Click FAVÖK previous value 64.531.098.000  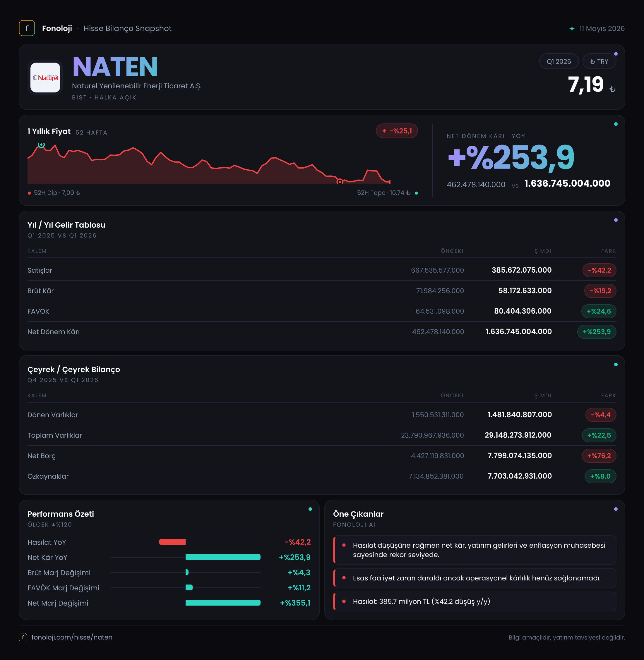coord(440,311)
